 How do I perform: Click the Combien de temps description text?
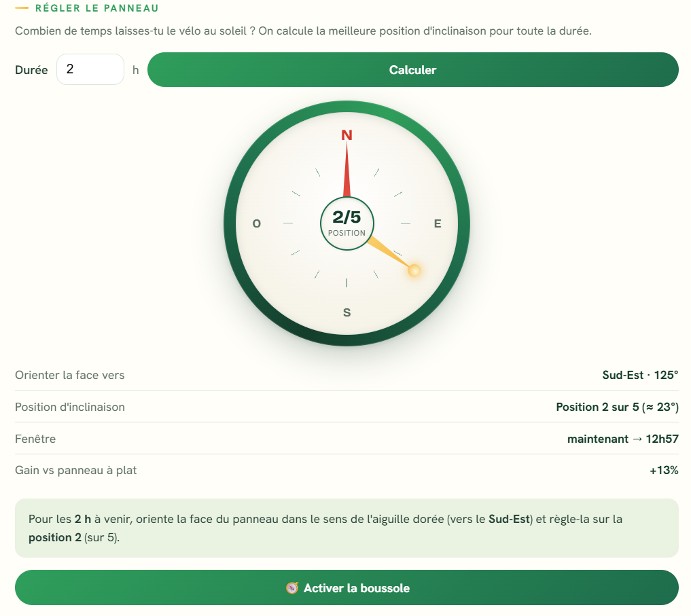303,31
